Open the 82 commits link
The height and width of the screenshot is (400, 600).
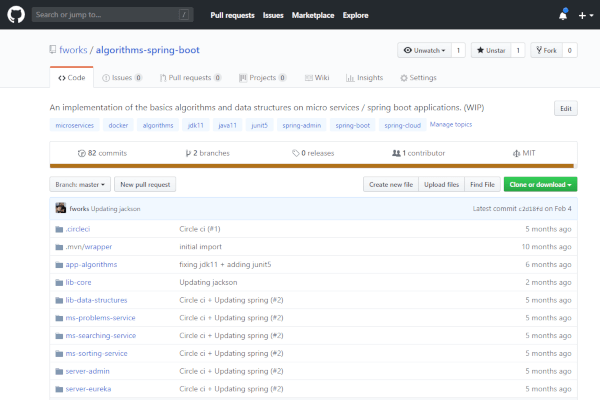pyautogui.click(x=102, y=153)
